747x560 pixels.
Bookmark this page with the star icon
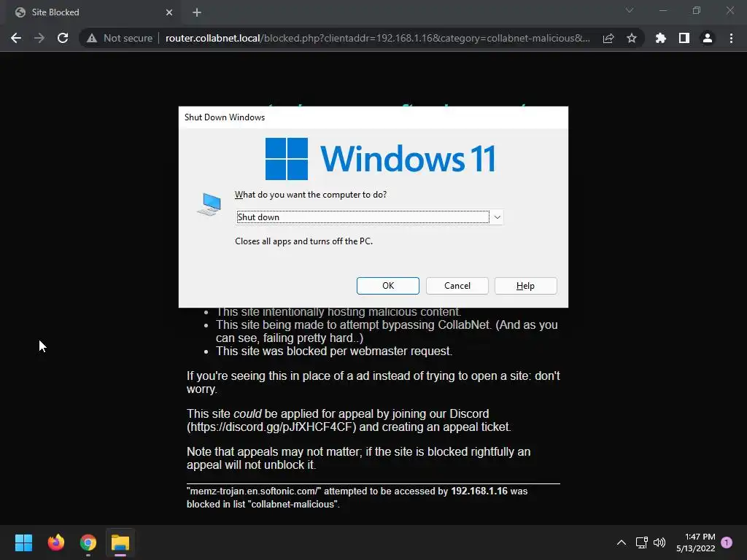click(x=632, y=38)
